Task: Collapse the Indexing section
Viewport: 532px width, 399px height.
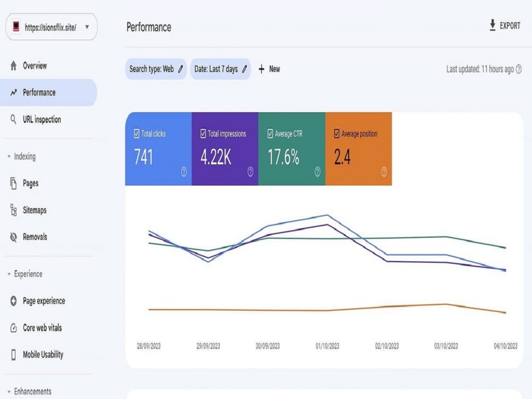Action: (9, 156)
